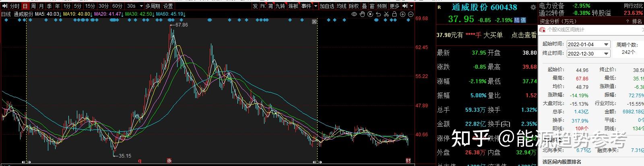The height and width of the screenshot is (166, 644).
Task: Select the scissors cut tool icon
Action: point(386,14)
